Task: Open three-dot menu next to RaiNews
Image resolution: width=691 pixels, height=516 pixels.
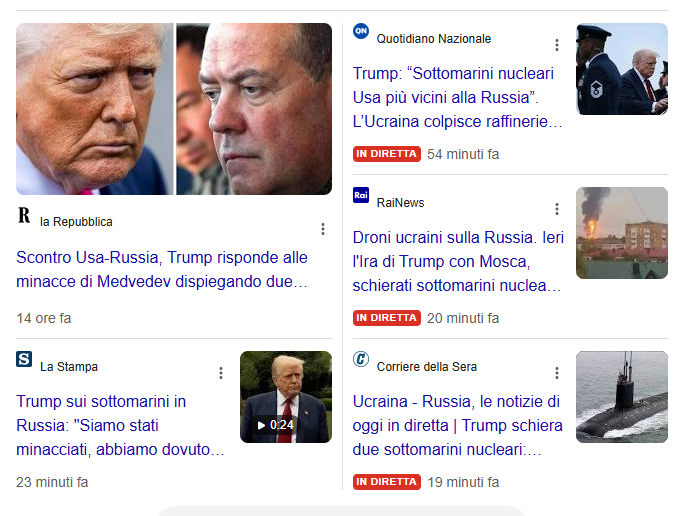Action: coord(557,209)
